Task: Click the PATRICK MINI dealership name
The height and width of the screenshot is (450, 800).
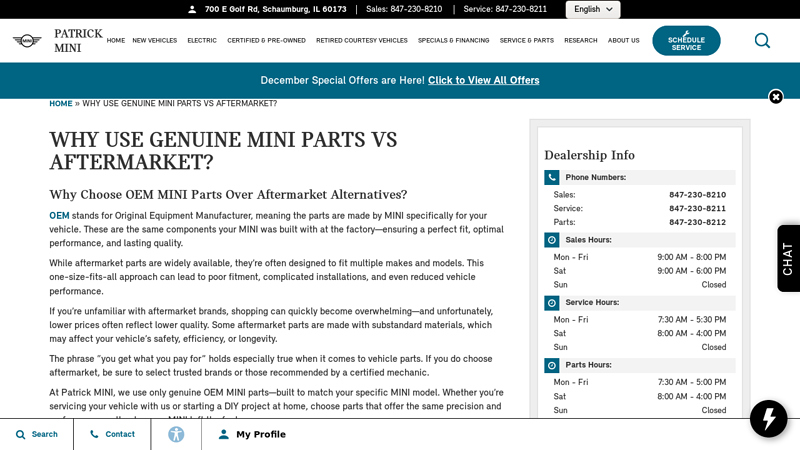Action: 78,41
